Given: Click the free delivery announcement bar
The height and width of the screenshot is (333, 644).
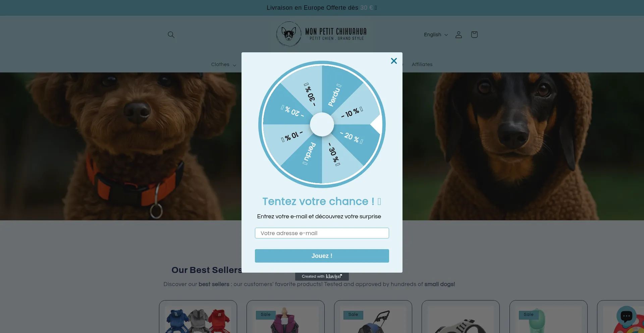Looking at the screenshot, I should 322,8.
